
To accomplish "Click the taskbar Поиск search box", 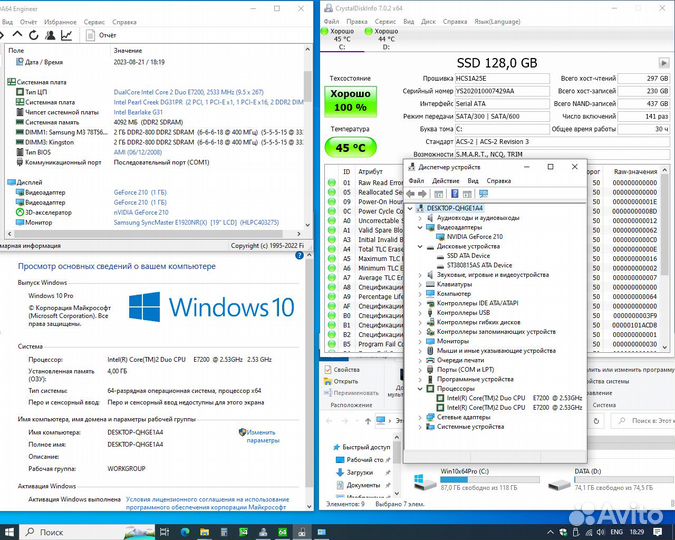I will click(88, 532).
